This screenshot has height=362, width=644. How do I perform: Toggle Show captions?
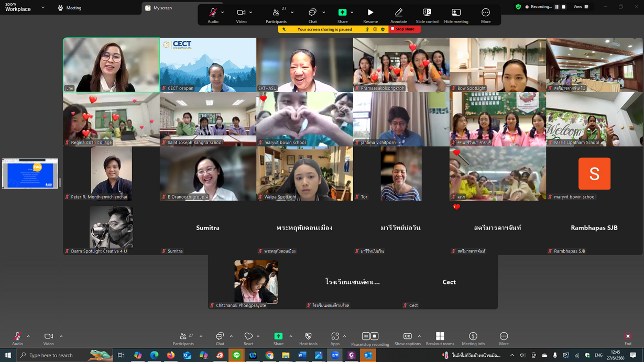click(x=407, y=336)
